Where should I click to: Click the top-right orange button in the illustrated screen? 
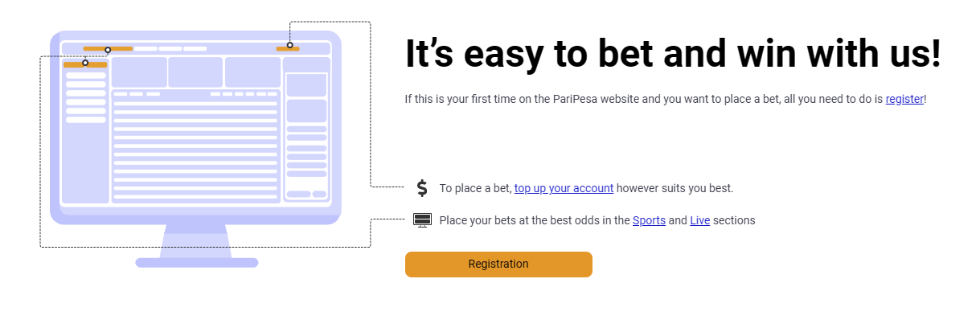click(288, 49)
